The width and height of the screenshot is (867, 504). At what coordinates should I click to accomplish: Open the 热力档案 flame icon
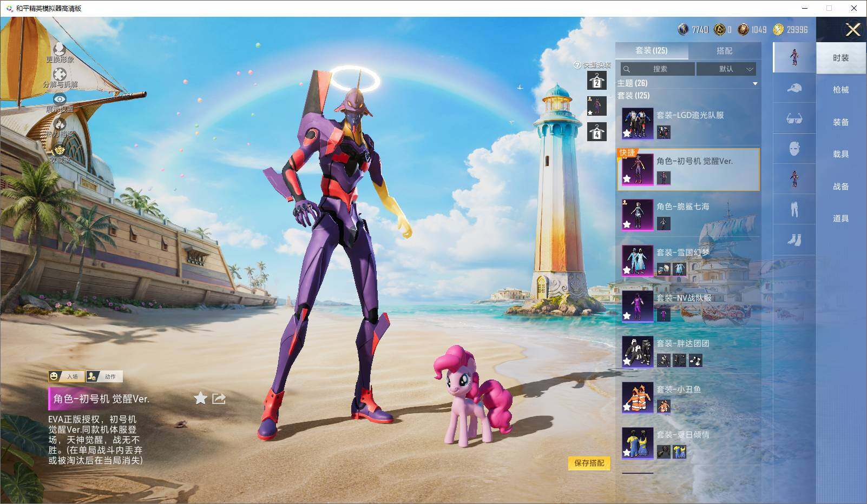click(60, 124)
